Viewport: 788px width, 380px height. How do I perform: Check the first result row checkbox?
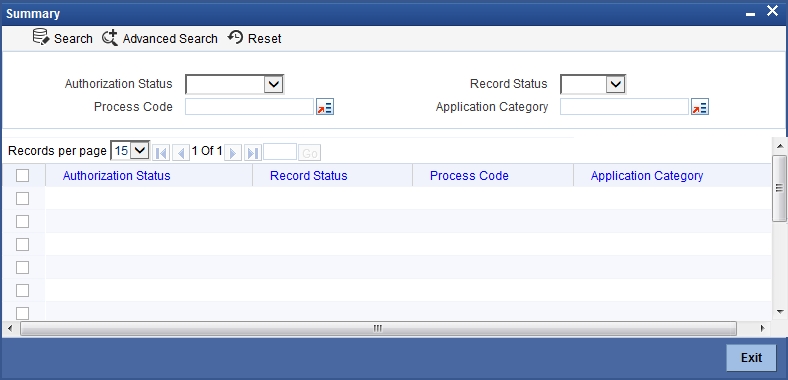(23, 199)
